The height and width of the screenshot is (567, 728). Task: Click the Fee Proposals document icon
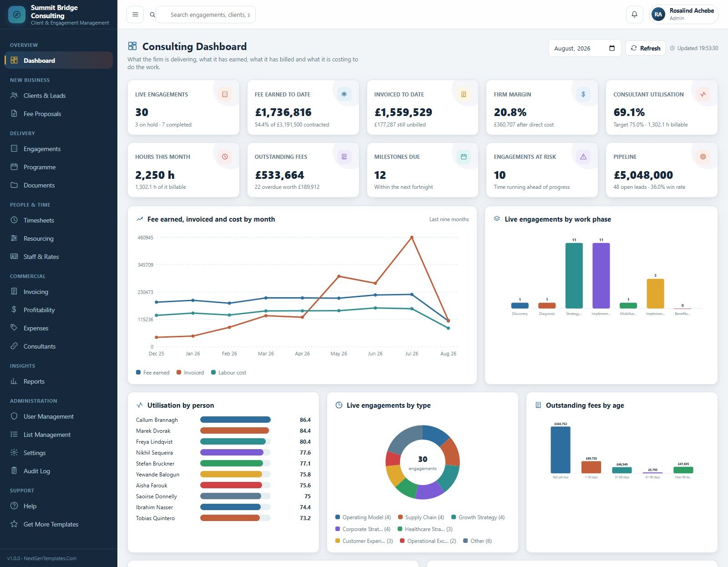14,114
